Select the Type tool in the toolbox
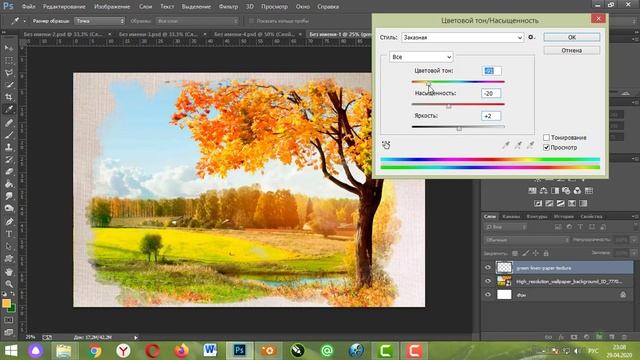This screenshot has width=640, height=360. [x=9, y=234]
